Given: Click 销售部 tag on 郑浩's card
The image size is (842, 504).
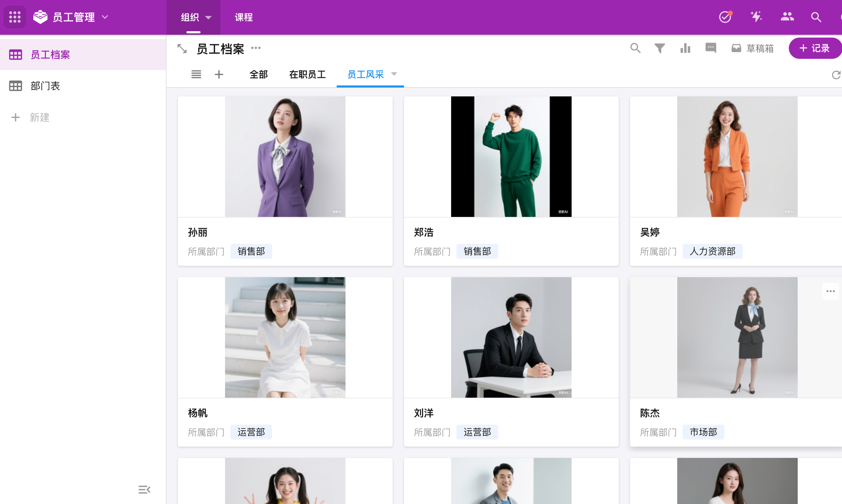Looking at the screenshot, I should pyautogui.click(x=477, y=251).
